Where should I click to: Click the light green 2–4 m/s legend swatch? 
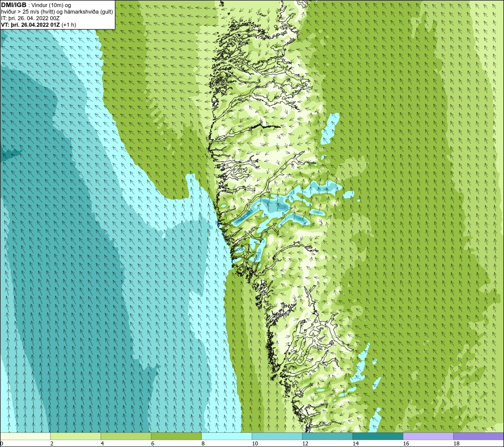pos(76,436)
